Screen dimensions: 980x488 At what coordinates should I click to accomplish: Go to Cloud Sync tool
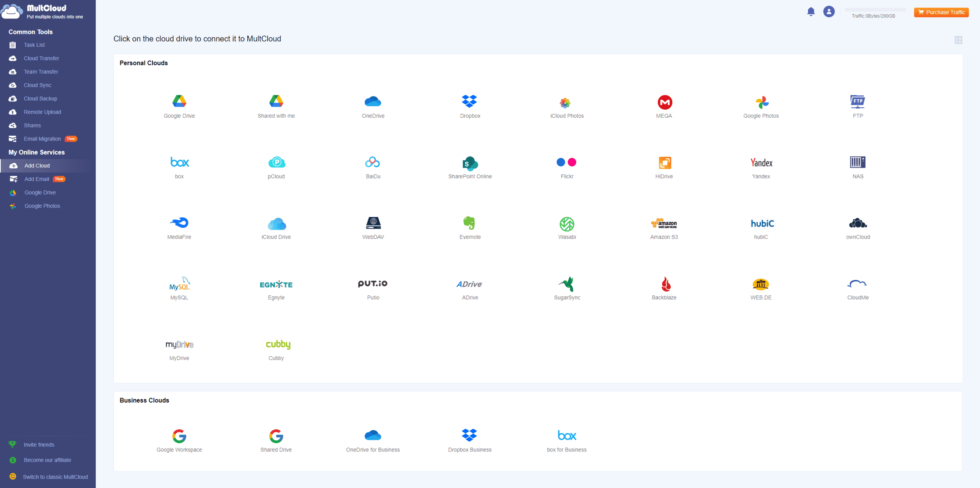click(37, 85)
